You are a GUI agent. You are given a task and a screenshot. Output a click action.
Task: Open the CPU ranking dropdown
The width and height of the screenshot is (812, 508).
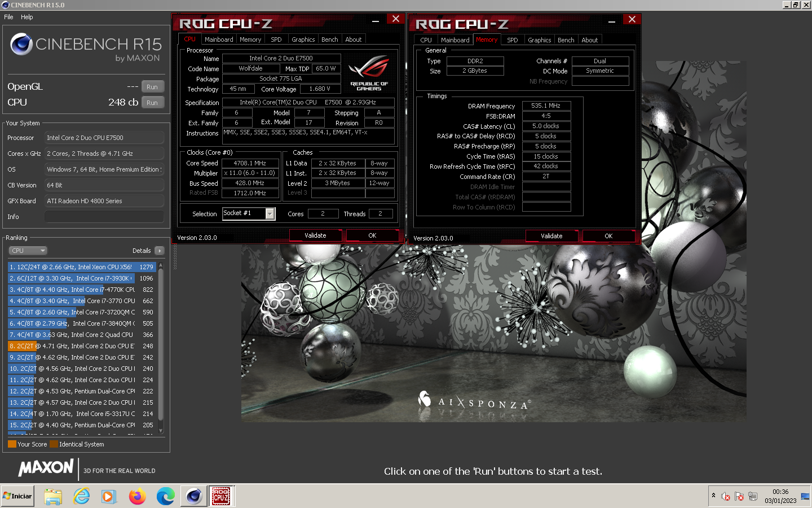[28, 251]
